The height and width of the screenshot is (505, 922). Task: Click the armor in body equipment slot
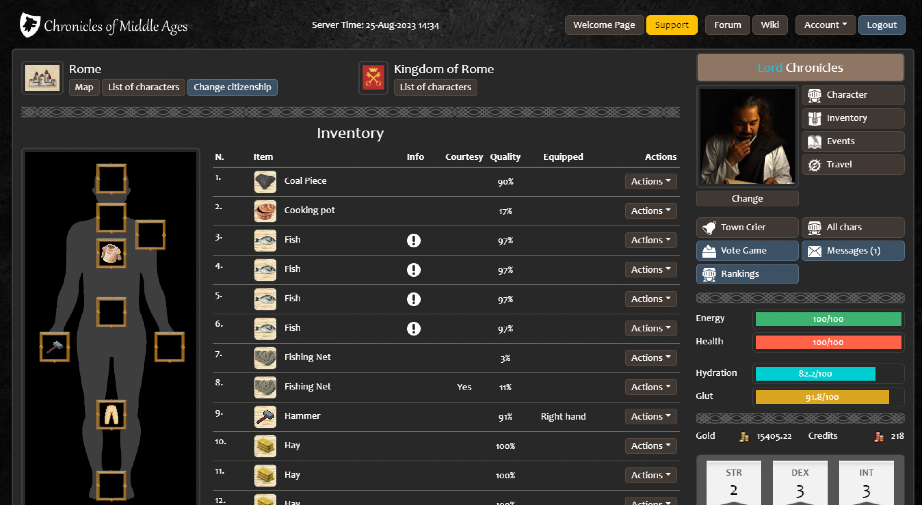111,253
